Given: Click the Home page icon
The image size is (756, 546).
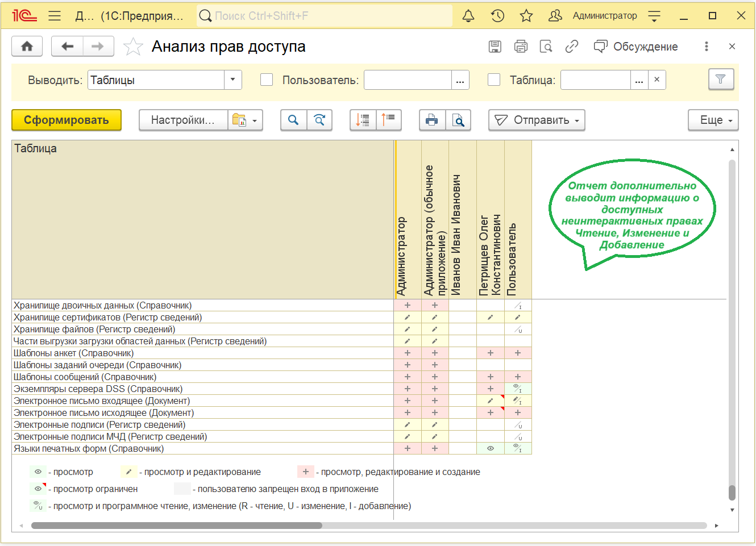Looking at the screenshot, I should 27,47.
